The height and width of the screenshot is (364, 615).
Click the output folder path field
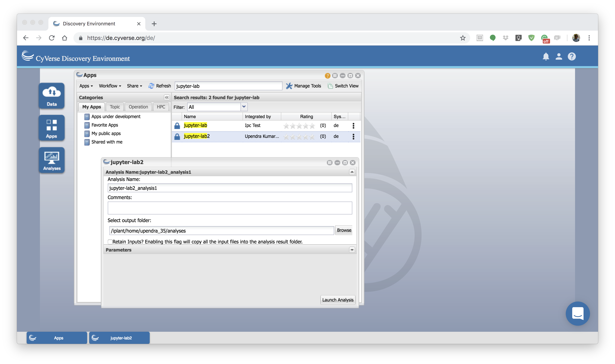[221, 231]
